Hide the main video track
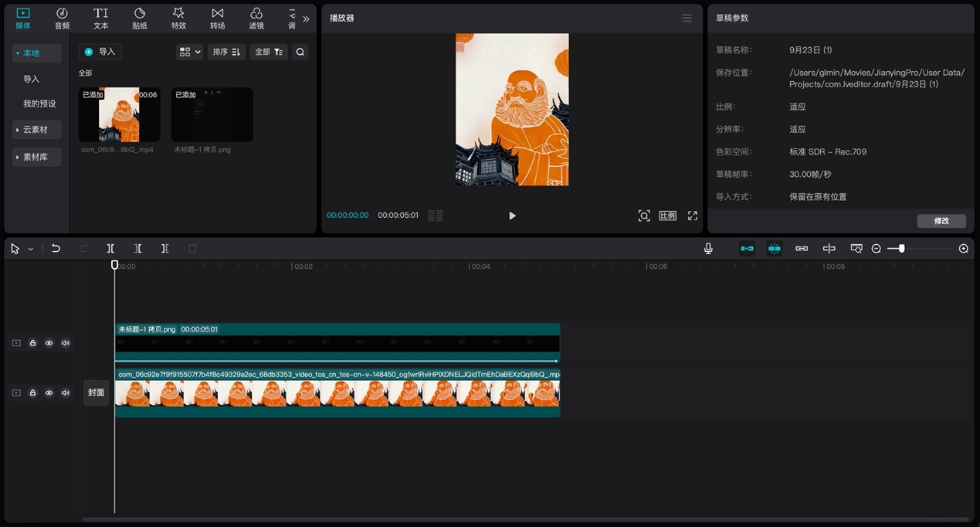980x527 pixels. (49, 393)
